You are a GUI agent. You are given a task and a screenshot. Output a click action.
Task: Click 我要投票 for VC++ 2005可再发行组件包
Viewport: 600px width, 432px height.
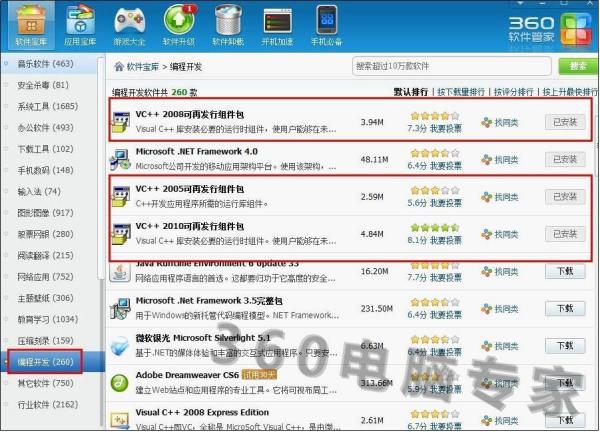coord(446,203)
